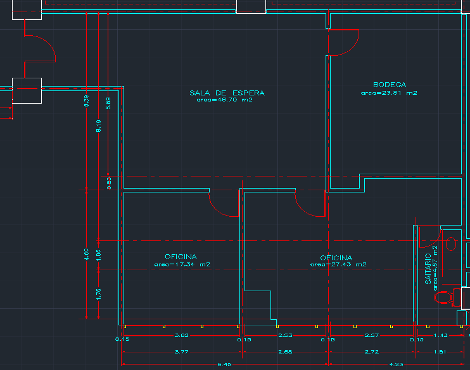Pick the toilet fixture symbol in the Sanitario
The image size is (470, 370).
tap(443, 297)
